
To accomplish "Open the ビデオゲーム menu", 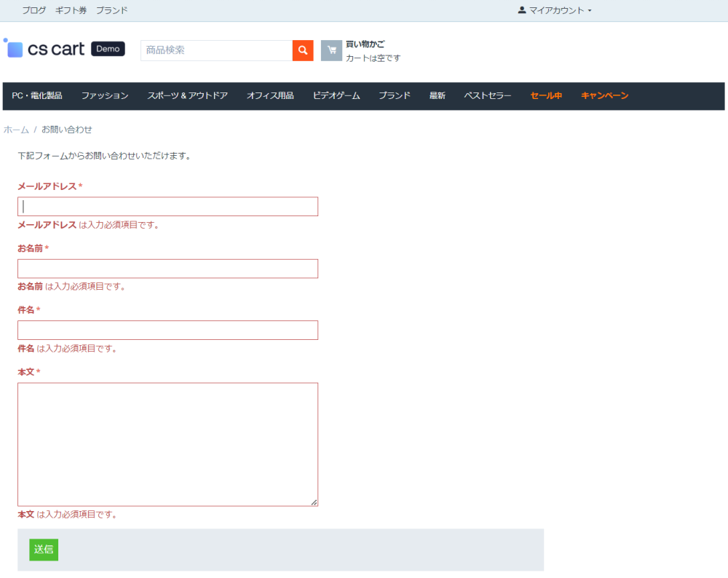I will click(336, 95).
